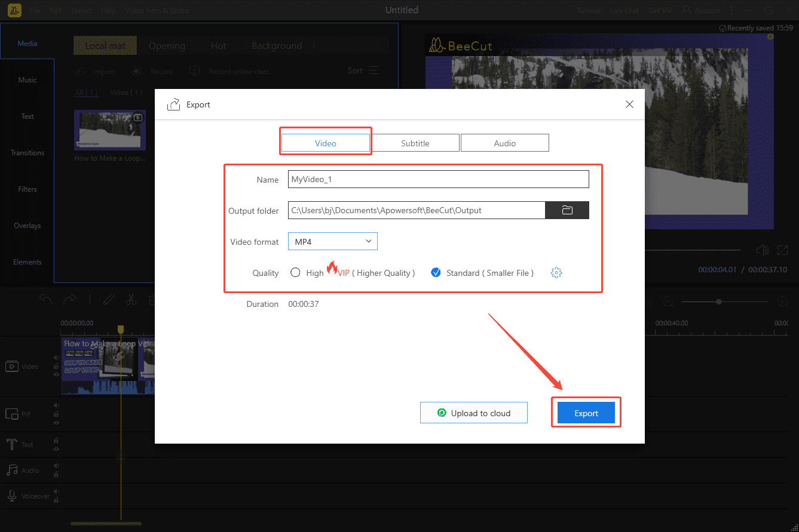This screenshot has width=799, height=532.
Task: Open the Music panel in sidebar
Action: tap(27, 79)
